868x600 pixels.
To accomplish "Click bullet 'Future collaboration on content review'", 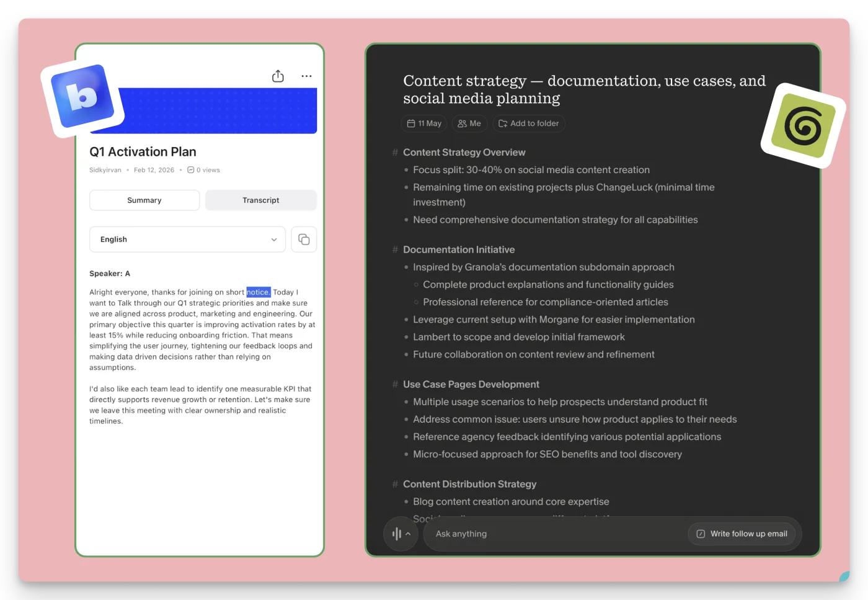I will [x=534, y=354].
